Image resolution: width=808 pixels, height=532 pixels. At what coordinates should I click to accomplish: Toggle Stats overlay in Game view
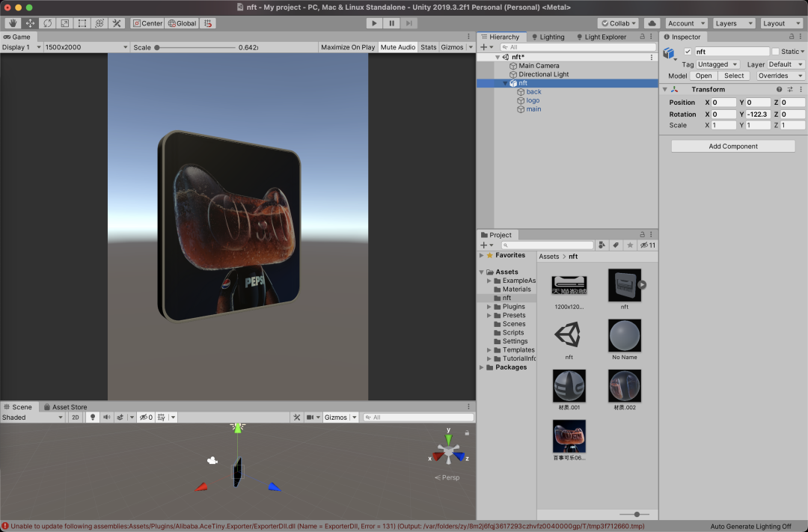428,47
